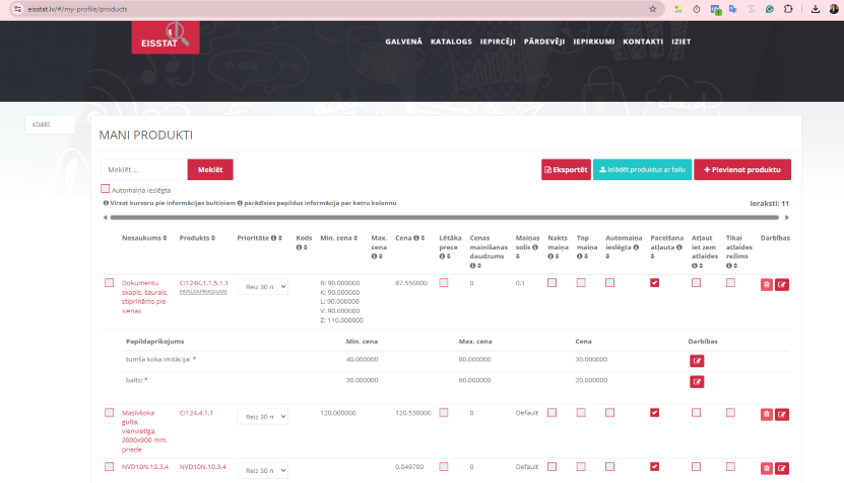
Task: Open the IEPIRKUMI navigation item
Action: coord(594,42)
